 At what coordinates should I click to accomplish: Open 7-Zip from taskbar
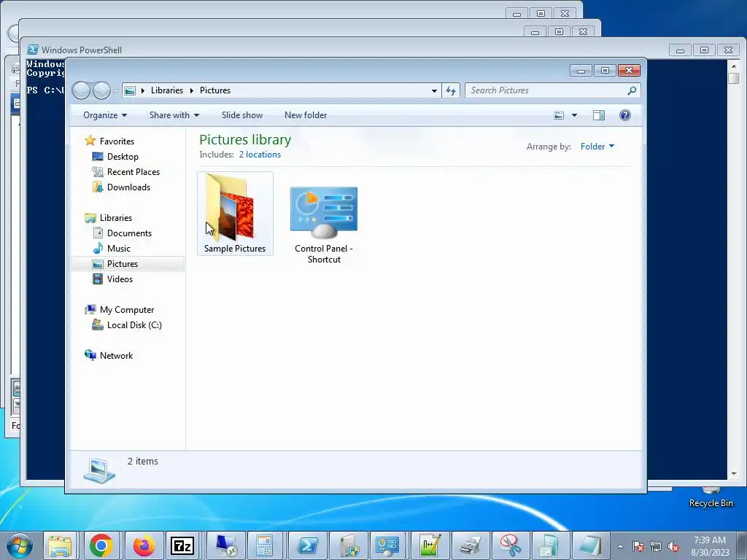(x=182, y=545)
